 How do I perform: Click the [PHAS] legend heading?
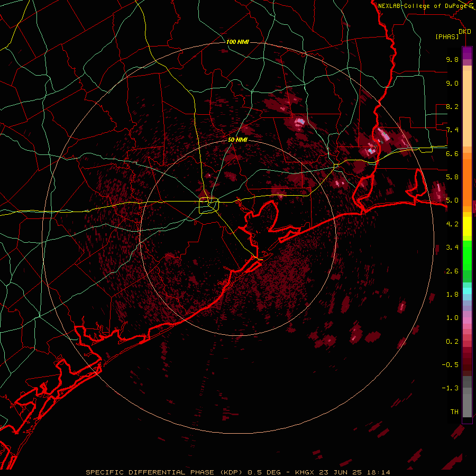tap(447, 37)
